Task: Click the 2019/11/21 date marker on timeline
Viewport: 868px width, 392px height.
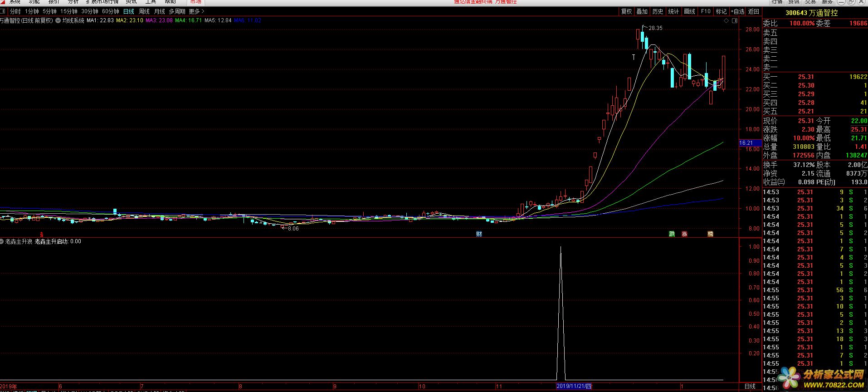Action: (x=574, y=386)
